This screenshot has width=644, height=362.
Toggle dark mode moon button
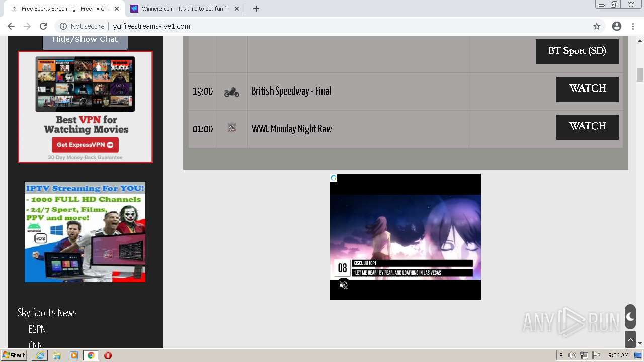pyautogui.click(x=630, y=317)
